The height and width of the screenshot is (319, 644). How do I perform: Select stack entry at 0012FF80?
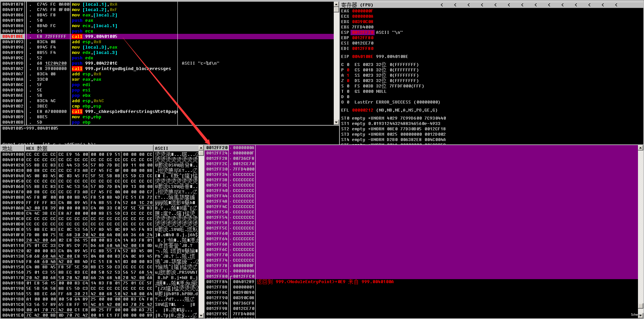click(421, 276)
